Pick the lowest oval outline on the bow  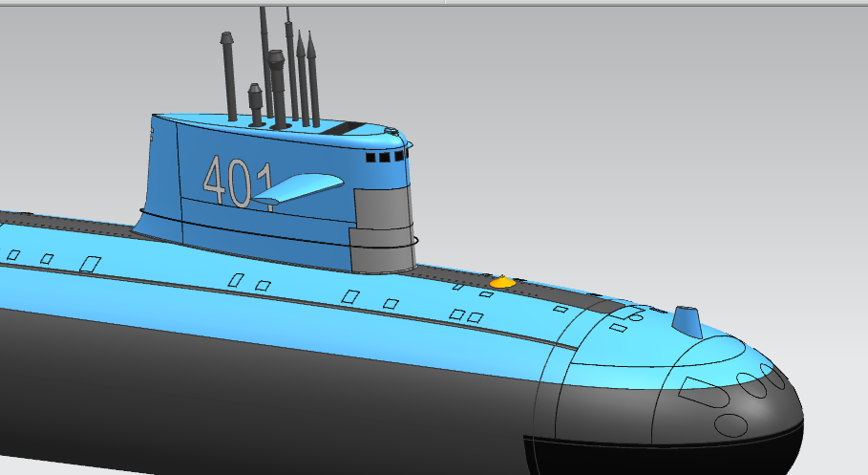730,425
